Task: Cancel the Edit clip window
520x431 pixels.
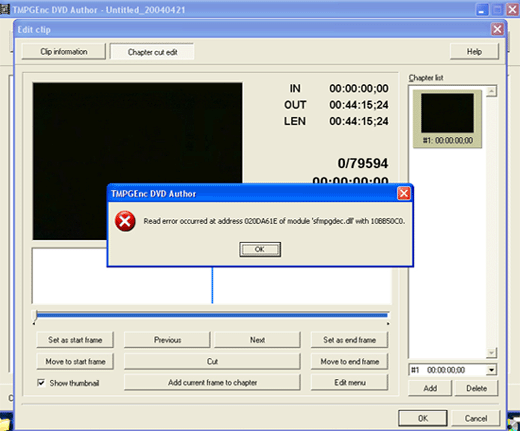Action: click(x=476, y=418)
